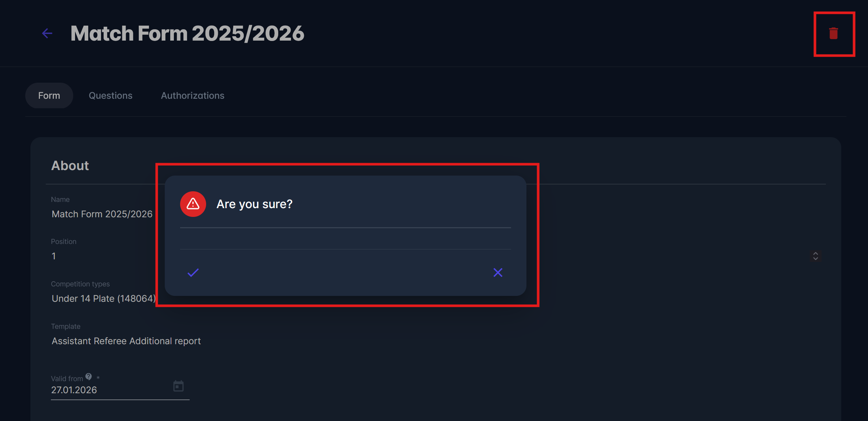Click the Match Form 2025/2026 page title

(187, 34)
